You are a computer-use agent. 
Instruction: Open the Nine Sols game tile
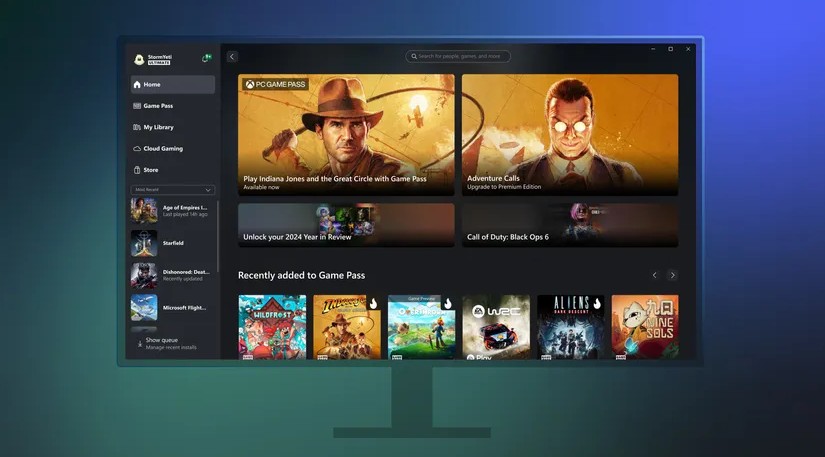click(645, 327)
